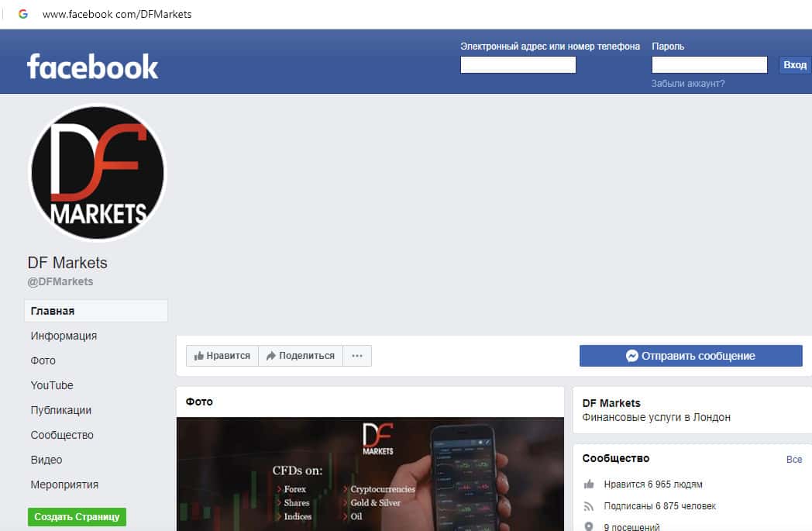The height and width of the screenshot is (531, 812).
Task: Click the green Создать Страницу button
Action: click(x=77, y=516)
